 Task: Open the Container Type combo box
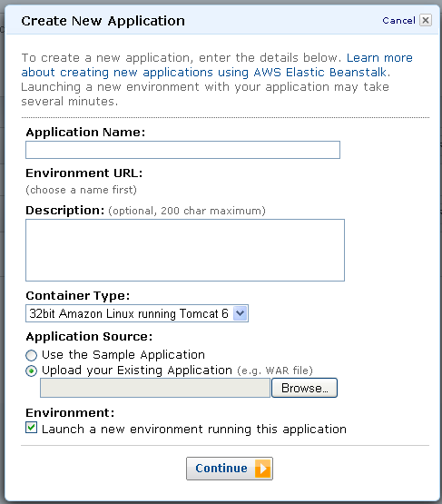pyautogui.click(x=137, y=313)
